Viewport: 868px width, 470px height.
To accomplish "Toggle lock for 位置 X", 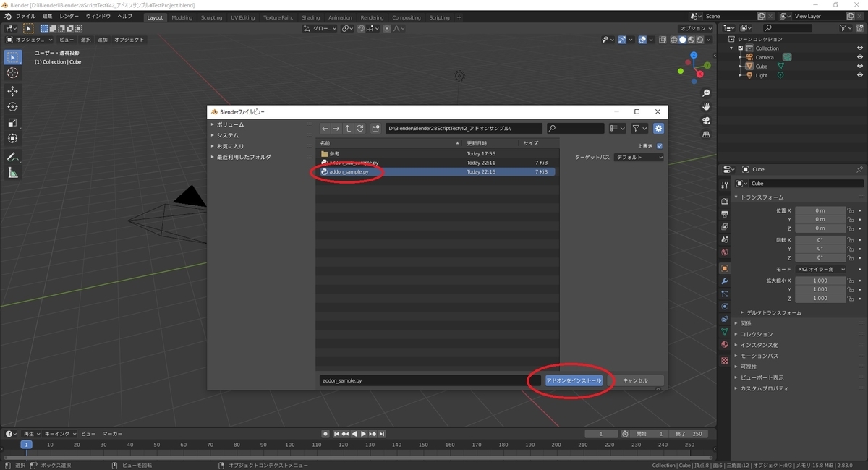I will point(851,210).
